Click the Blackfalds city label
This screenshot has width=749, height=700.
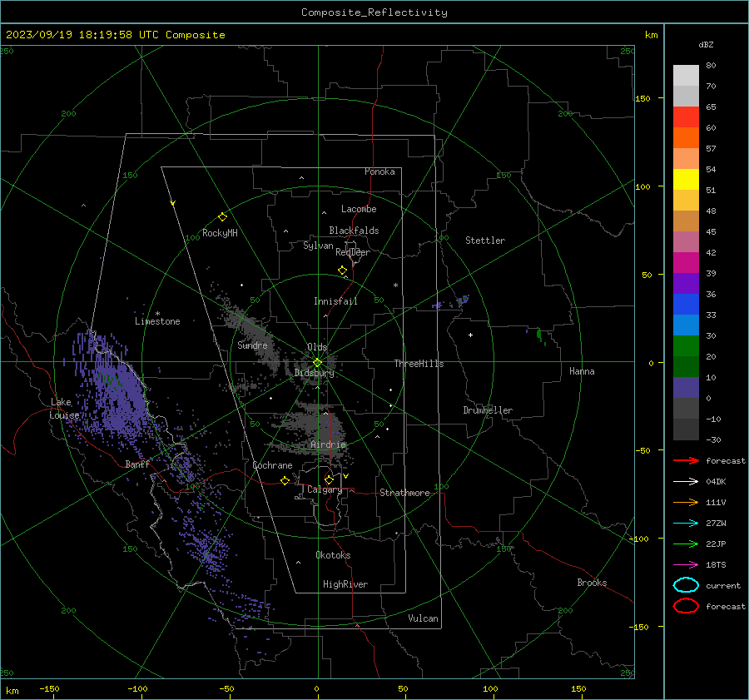tap(354, 231)
